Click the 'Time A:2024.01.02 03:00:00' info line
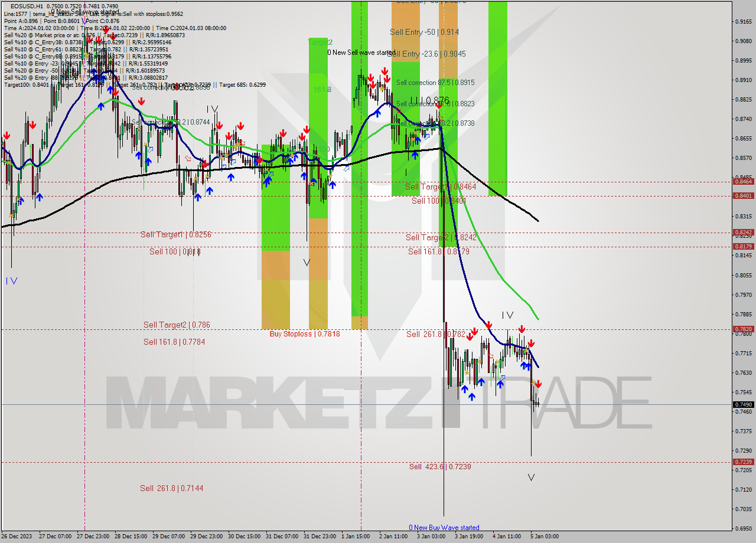The height and width of the screenshot is (543, 756). pyautogui.click(x=115, y=28)
